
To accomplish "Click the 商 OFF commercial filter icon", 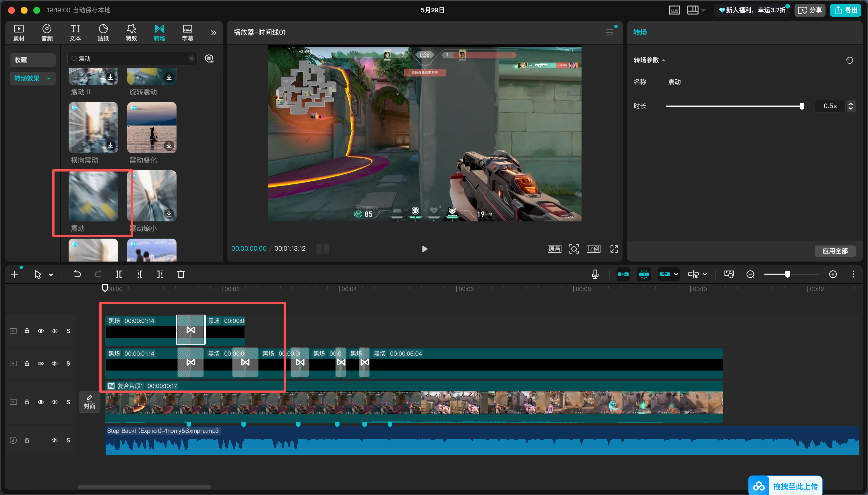I will [209, 59].
